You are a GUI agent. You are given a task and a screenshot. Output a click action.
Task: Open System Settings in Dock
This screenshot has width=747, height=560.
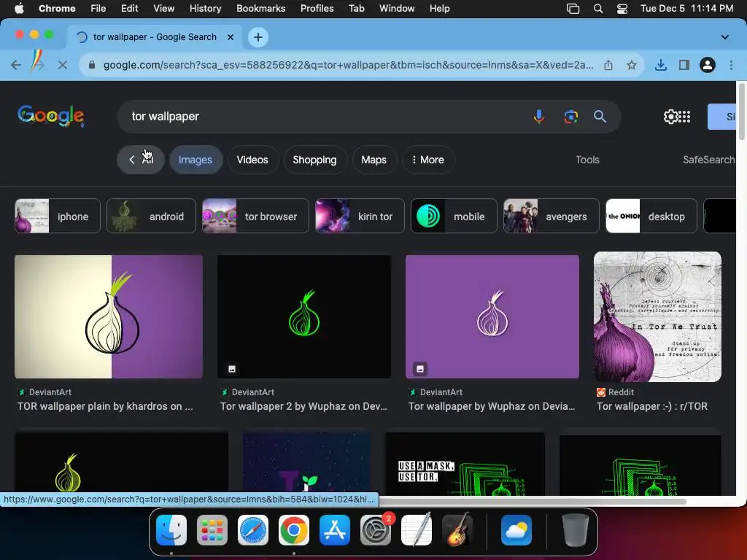coord(376,530)
